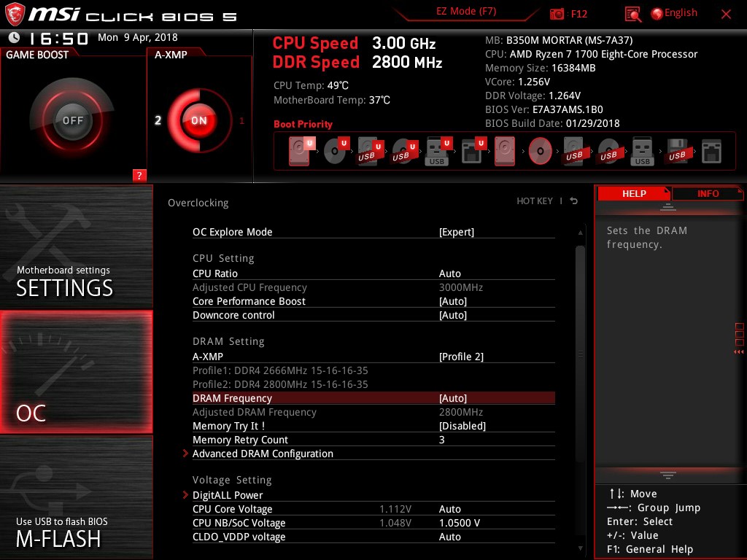Click the HOT KEY button
The image size is (747, 560).
point(535,201)
